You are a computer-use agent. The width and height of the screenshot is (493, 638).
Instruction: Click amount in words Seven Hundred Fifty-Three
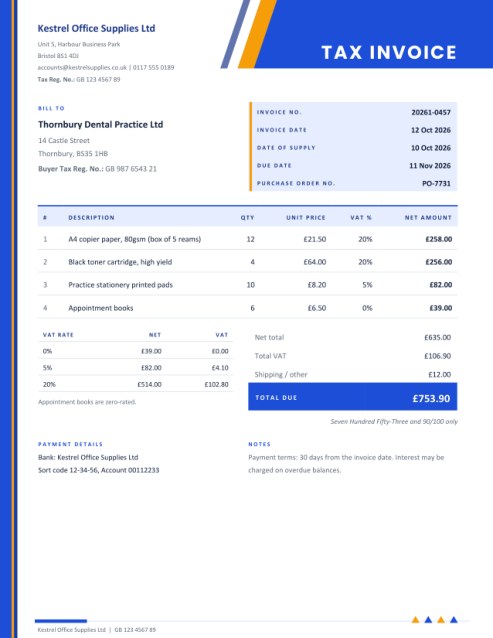click(x=394, y=422)
